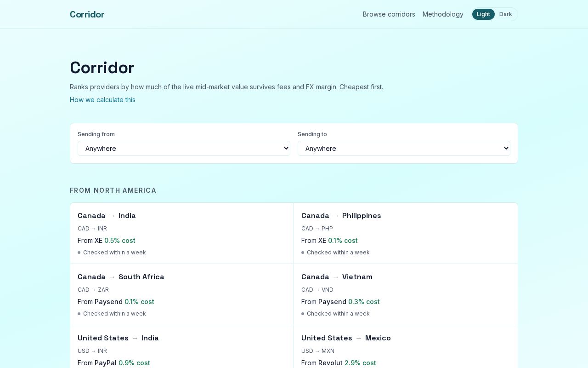Click 'From XE 0.1% cost' text
This screenshot has width=588, height=368.
[329, 241]
